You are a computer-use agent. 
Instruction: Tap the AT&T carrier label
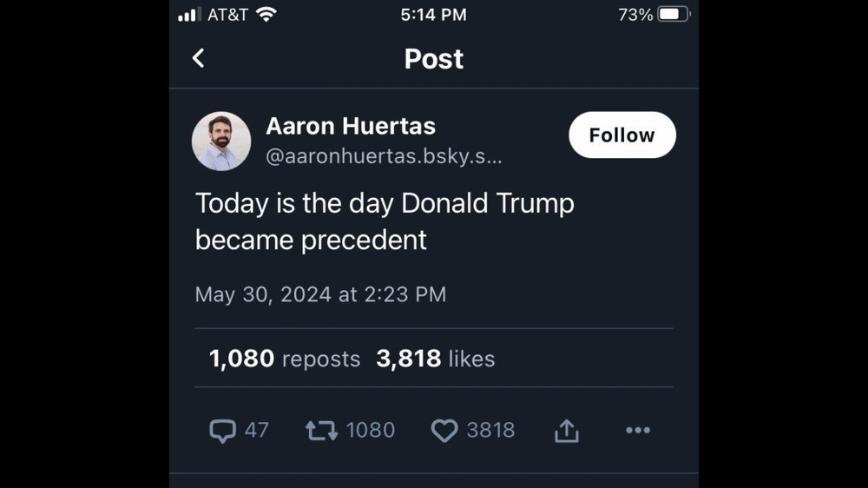(x=227, y=15)
